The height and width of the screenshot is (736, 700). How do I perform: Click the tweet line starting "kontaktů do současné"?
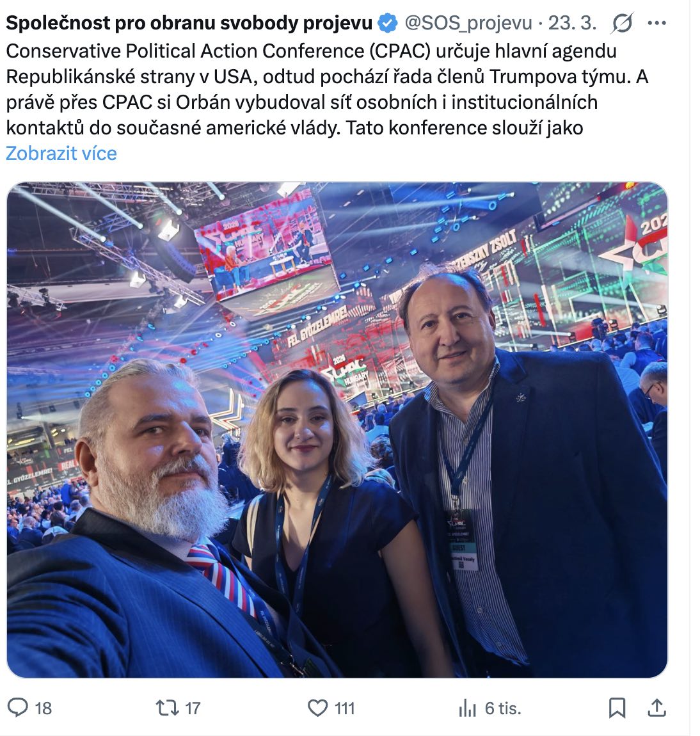(294, 127)
